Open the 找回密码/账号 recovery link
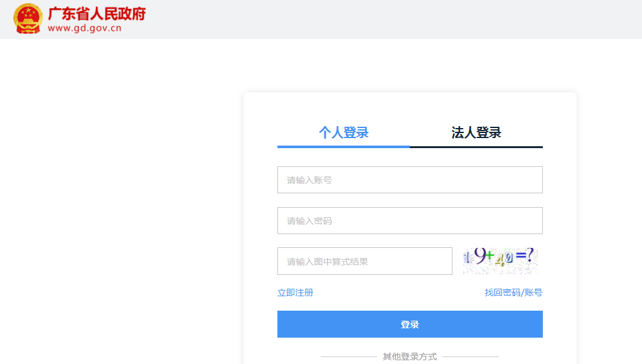This screenshot has width=642, height=364. tap(513, 292)
